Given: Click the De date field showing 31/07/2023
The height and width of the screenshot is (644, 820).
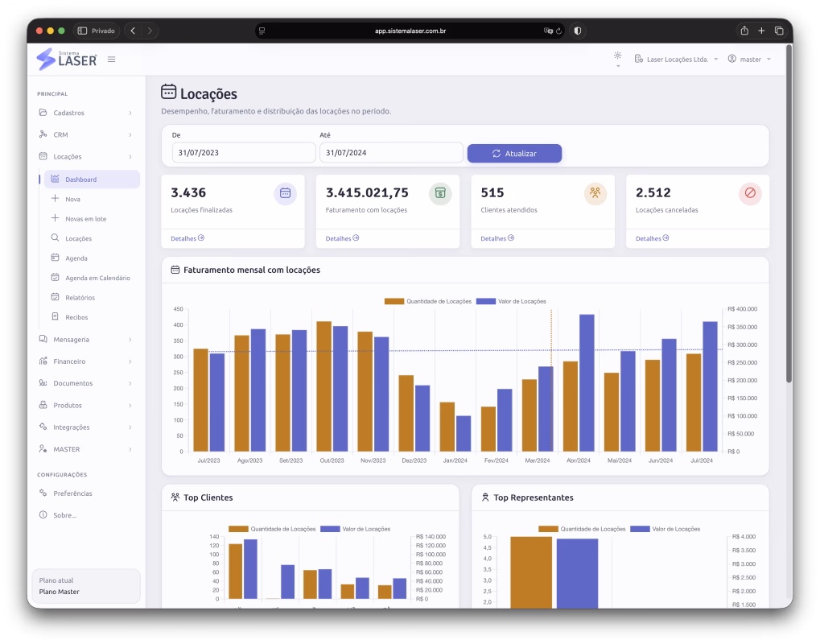Looking at the screenshot, I should [244, 153].
